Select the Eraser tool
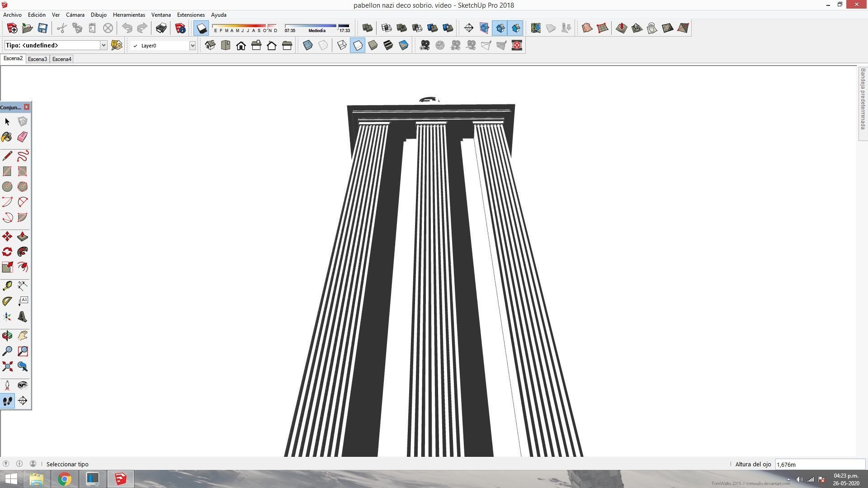 coord(22,137)
